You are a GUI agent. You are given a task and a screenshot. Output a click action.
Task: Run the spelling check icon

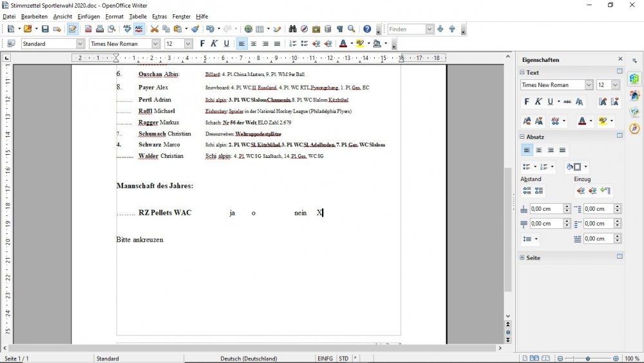tap(128, 29)
